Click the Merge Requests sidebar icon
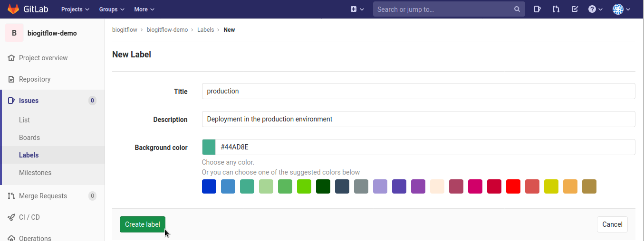This screenshot has height=241, width=644. click(x=11, y=196)
